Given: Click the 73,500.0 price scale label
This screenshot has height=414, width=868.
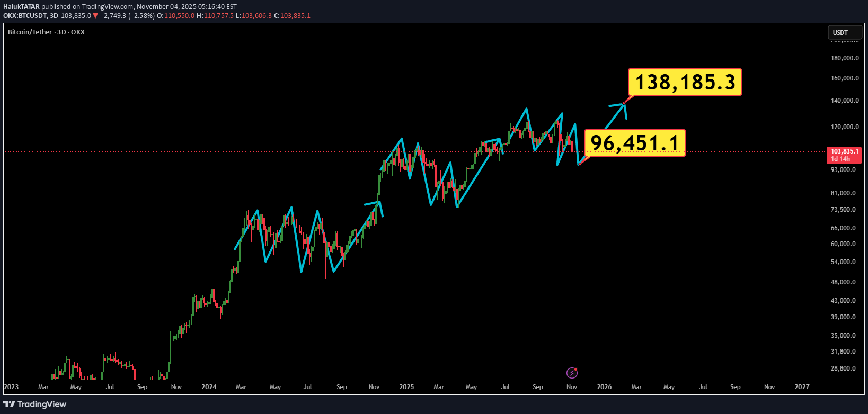Looking at the screenshot, I should click(x=844, y=210).
